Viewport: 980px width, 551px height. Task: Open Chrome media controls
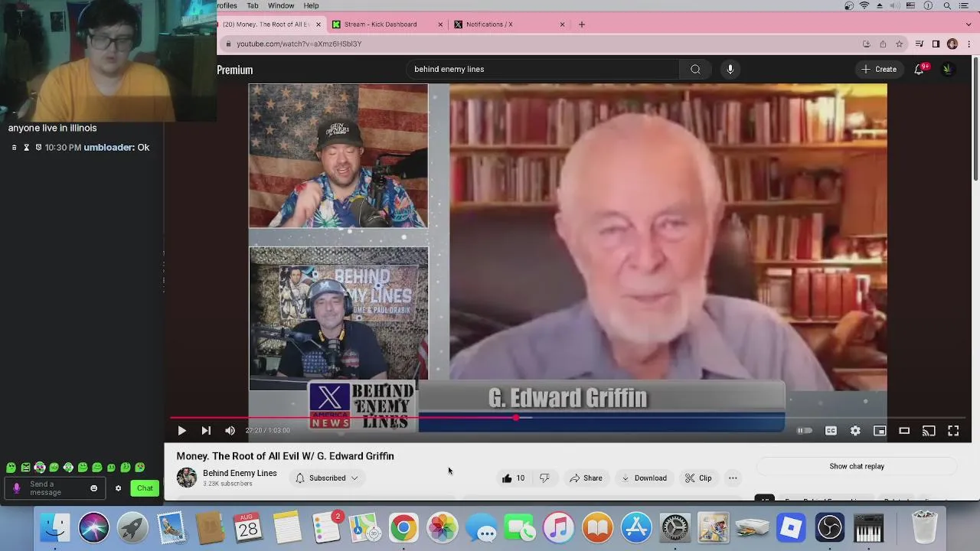click(920, 44)
